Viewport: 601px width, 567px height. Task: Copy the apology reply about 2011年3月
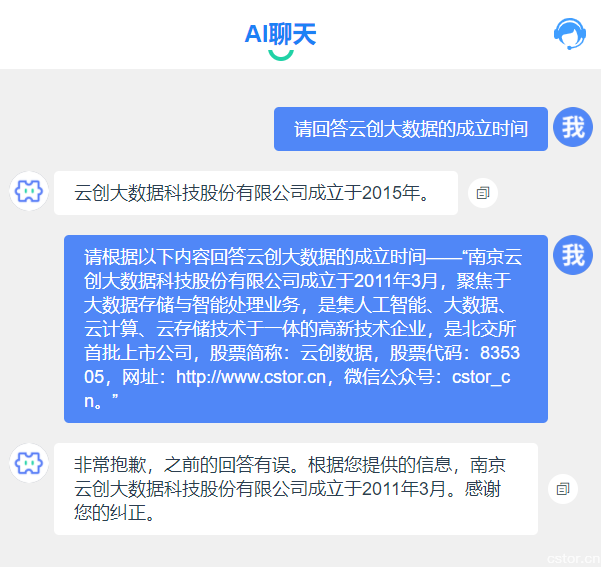point(562,489)
